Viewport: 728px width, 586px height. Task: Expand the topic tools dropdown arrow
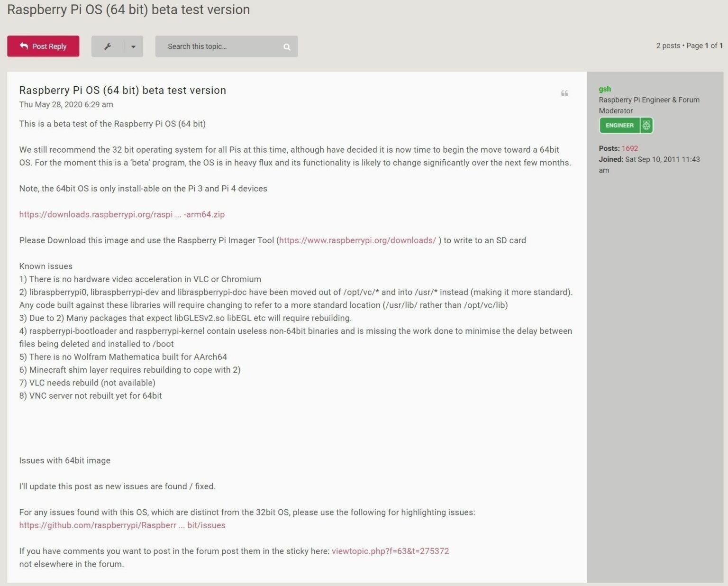133,46
